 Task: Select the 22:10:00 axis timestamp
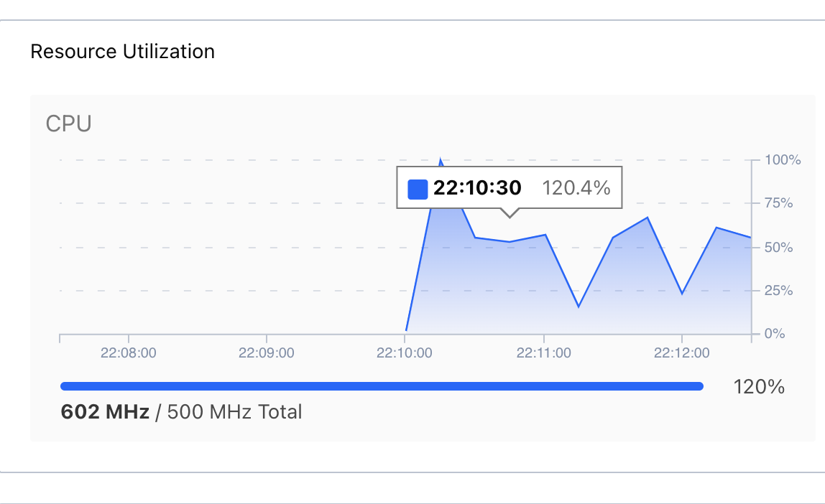click(406, 353)
